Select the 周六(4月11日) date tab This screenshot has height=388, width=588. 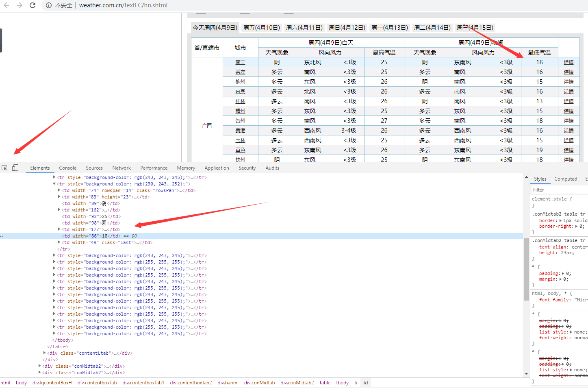(x=304, y=28)
